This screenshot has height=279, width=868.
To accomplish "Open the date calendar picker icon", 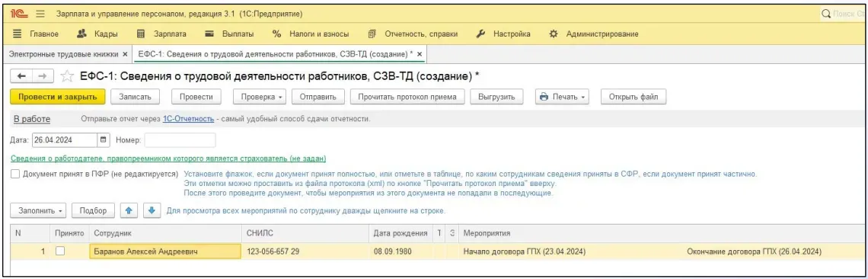I will 104,139.
